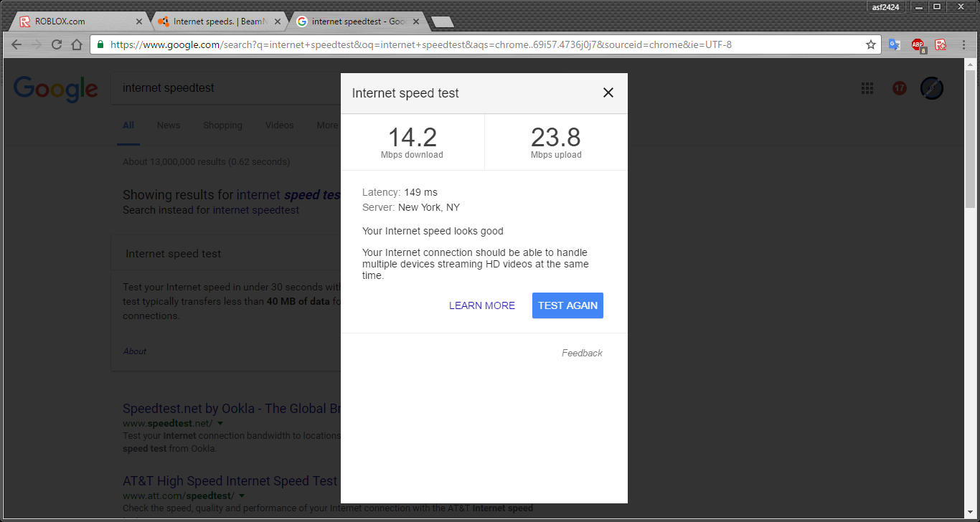Close the Internet speeds BeamNG tab
The width and height of the screenshot is (980, 522).
278,22
